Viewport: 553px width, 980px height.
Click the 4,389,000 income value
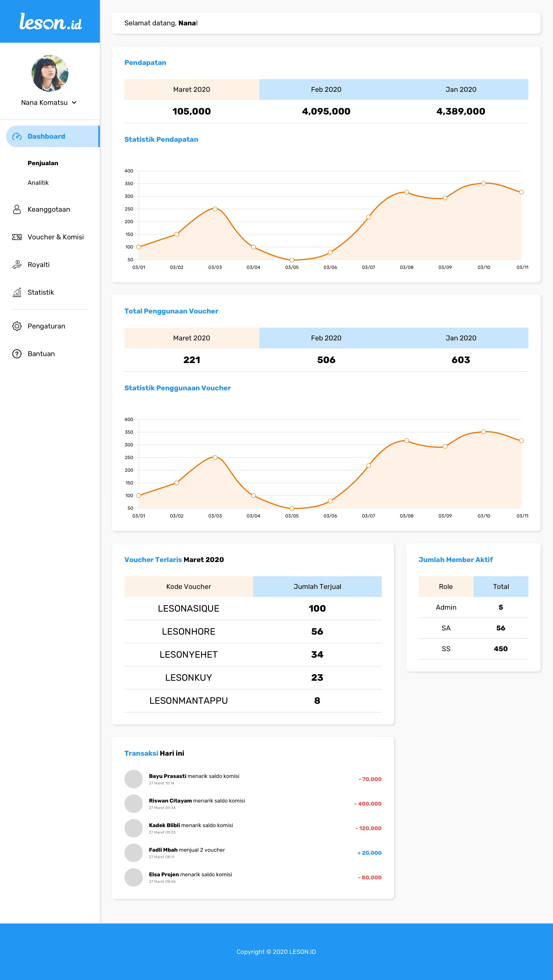point(461,111)
